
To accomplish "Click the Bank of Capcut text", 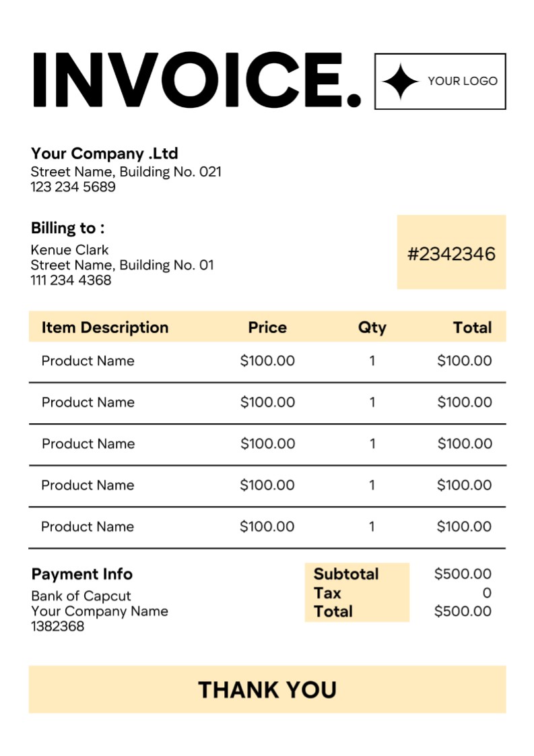I will [x=81, y=596].
